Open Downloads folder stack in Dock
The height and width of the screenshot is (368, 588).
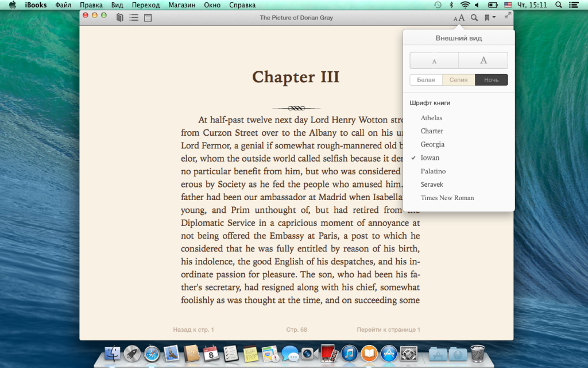[x=458, y=354]
